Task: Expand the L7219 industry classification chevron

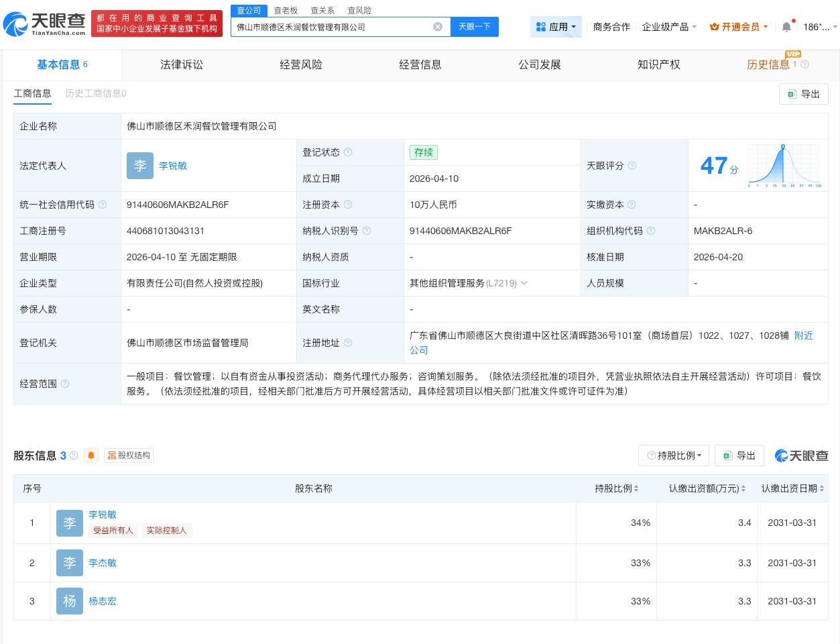Action: 524,283
